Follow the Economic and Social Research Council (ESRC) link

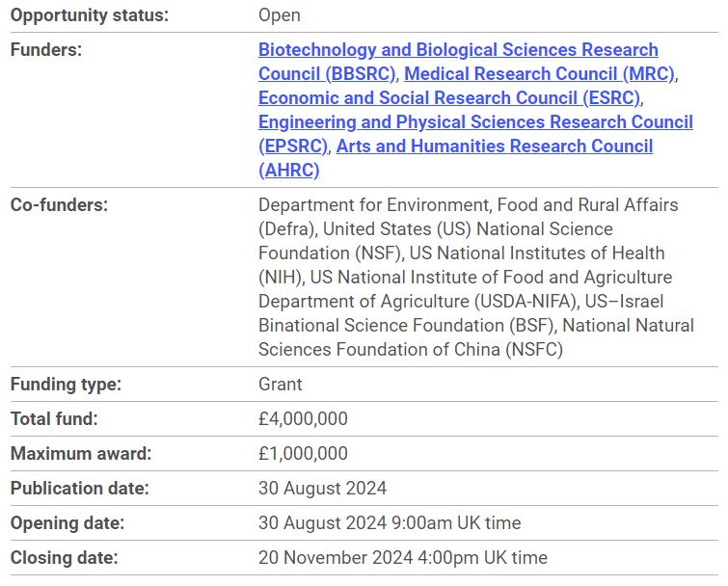449,98
